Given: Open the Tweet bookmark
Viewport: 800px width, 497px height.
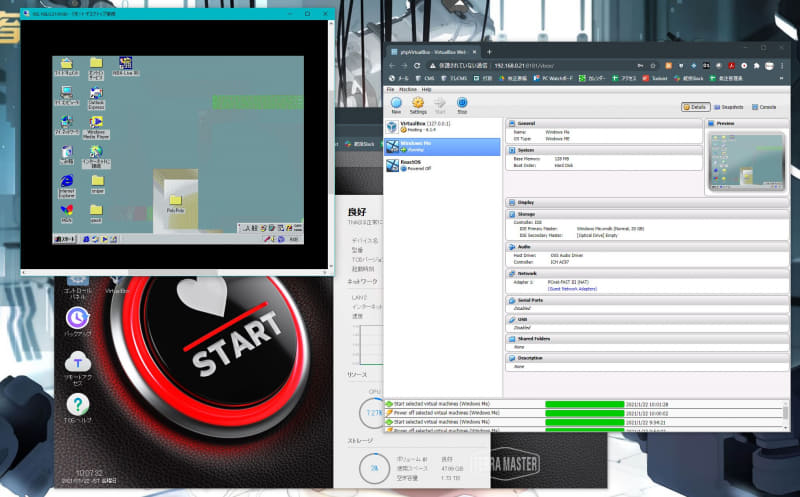Looking at the screenshot, I should tap(655, 79).
